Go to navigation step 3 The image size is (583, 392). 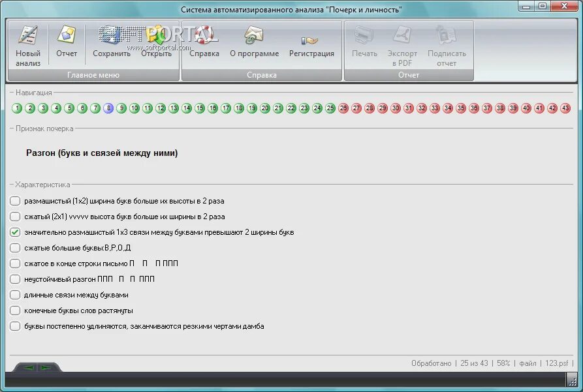[43, 108]
